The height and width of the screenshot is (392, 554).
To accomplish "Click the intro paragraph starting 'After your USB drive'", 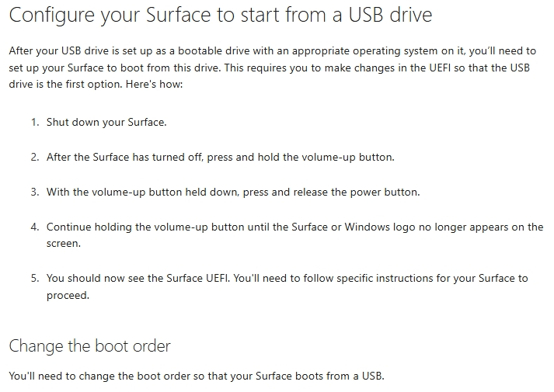I will [x=273, y=68].
